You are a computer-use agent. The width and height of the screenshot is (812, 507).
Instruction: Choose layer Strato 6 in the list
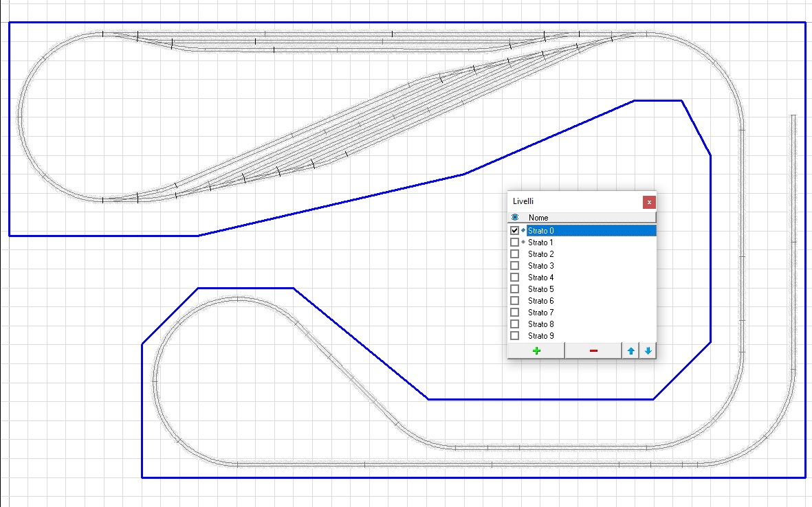540,301
